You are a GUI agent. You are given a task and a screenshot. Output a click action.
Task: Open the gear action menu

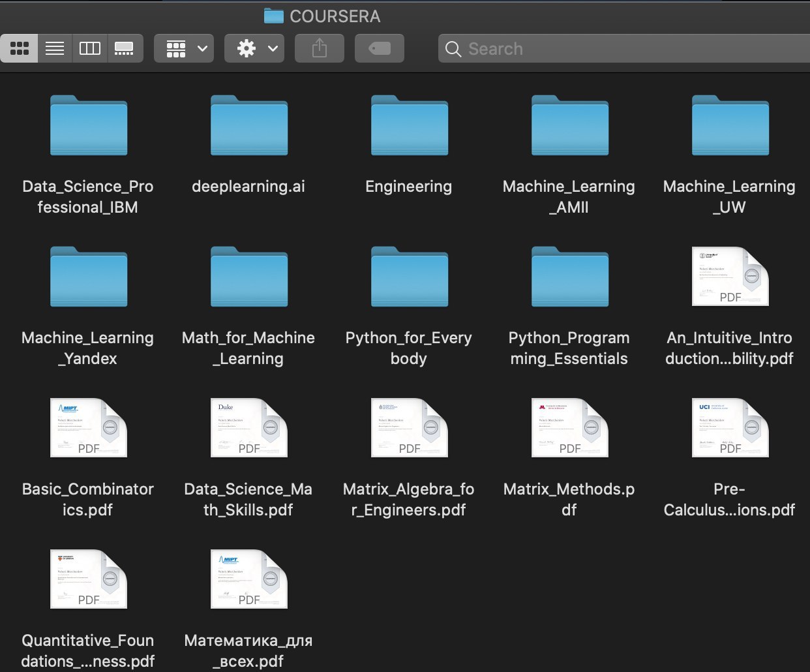coord(254,48)
